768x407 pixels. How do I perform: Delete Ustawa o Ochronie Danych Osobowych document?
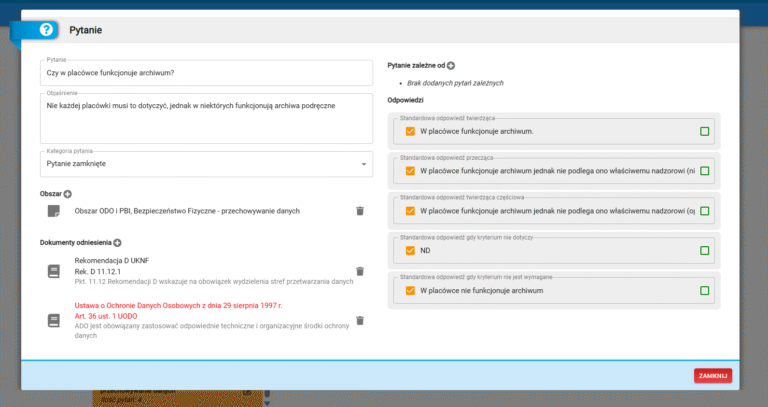[360, 320]
